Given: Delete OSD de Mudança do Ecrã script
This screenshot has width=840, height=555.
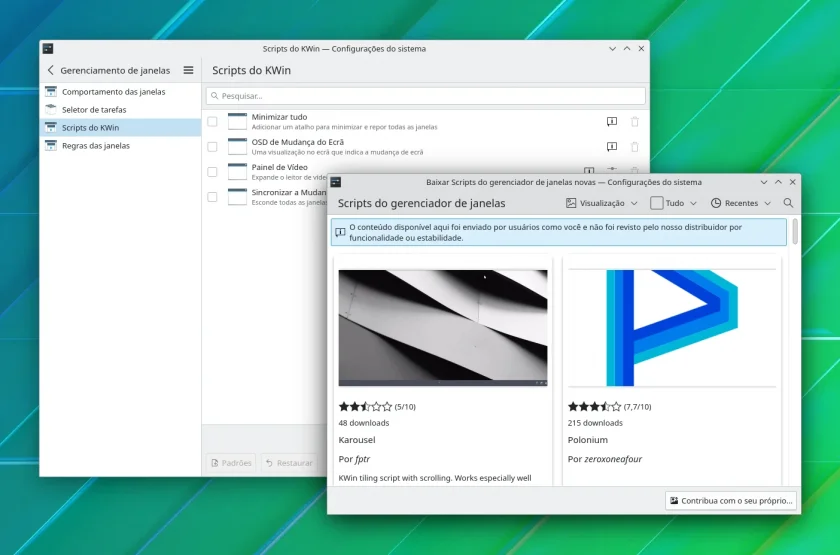Looking at the screenshot, I should coord(635,147).
